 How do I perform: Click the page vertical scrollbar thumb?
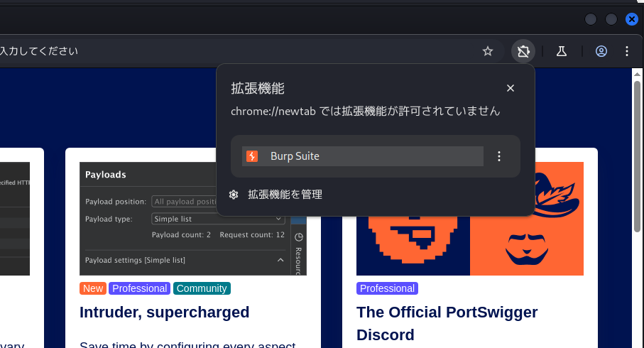637,157
